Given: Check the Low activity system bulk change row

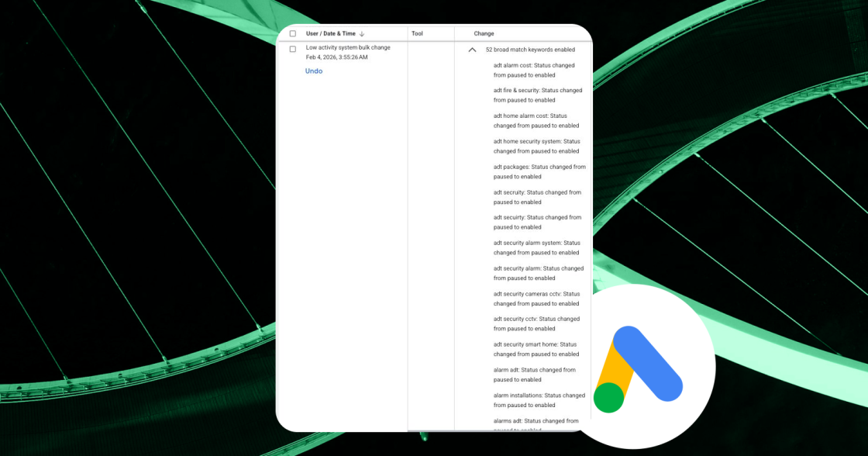Looking at the screenshot, I should (x=292, y=47).
